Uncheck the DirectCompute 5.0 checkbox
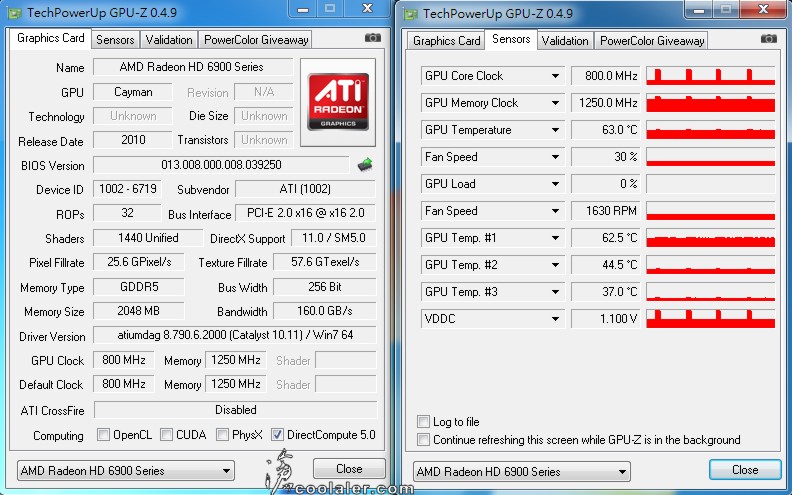This screenshot has width=792, height=495. (x=277, y=434)
